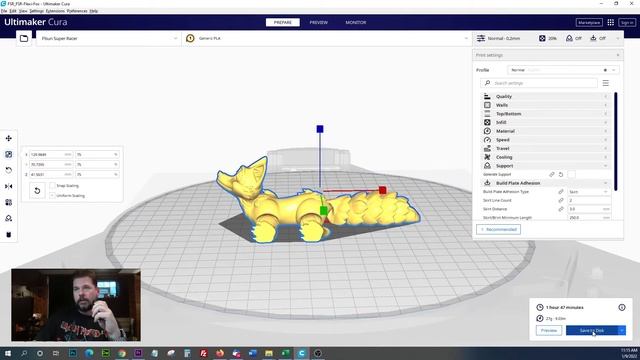Open the Profile Normal dropdown
Viewport: 640px width, 360px height.
click(x=563, y=70)
